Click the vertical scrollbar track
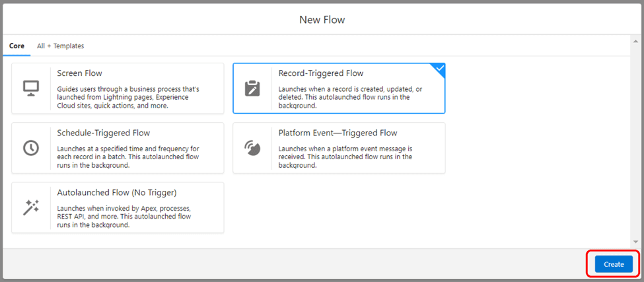644x282 pixels. (636, 141)
